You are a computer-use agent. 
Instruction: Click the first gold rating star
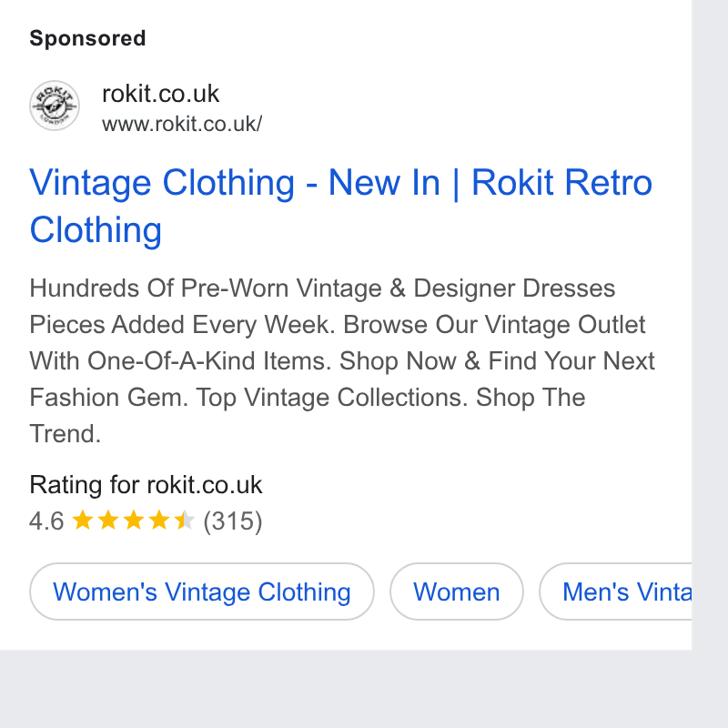[x=83, y=520]
